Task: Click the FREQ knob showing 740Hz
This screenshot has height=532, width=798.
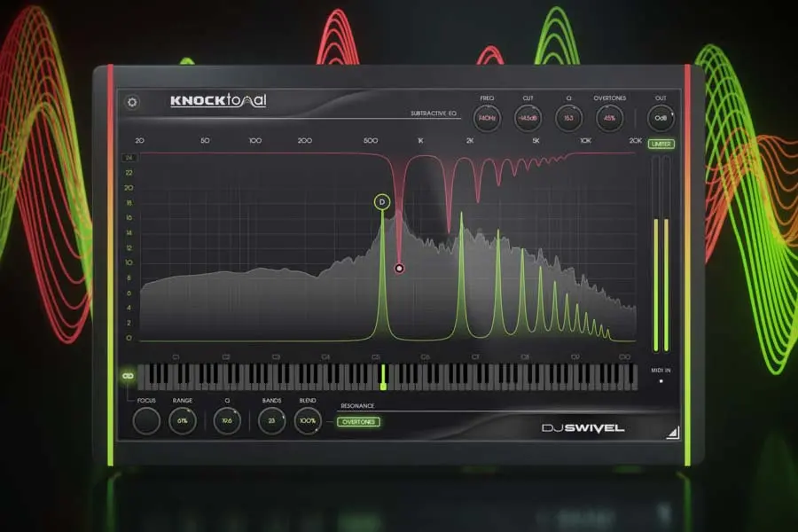Action: 487,118
